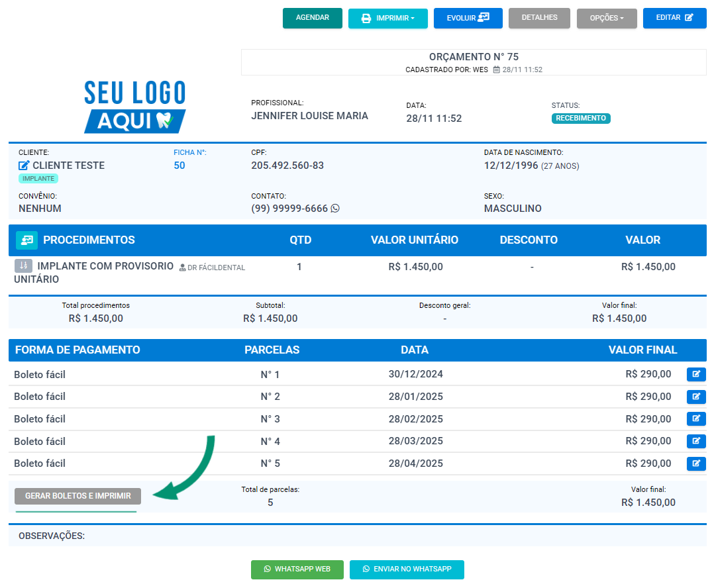Open ficha number 50 link

(x=179, y=165)
